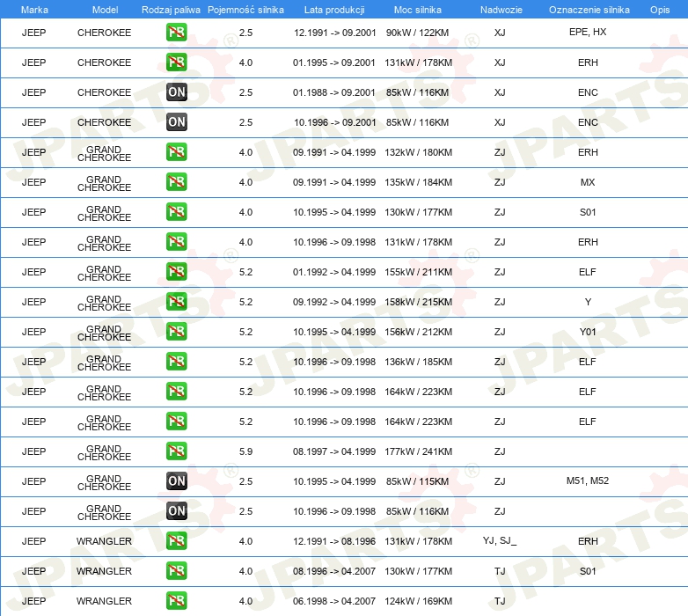The height and width of the screenshot is (616, 688).
Task: Click petrol icon in Wrangler YJ, SJ_ row
Action: click(x=176, y=541)
